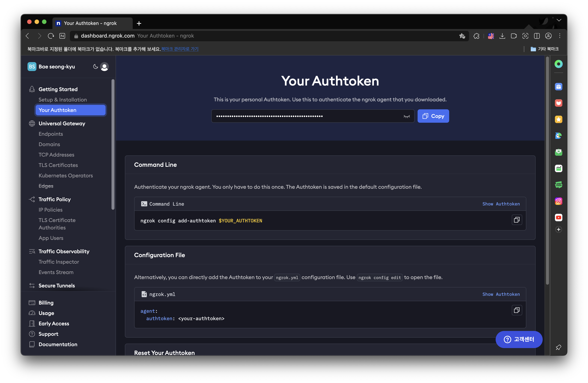The height and width of the screenshot is (383, 588).
Task: Open the browser extensions puzzle icon
Action: point(476,36)
